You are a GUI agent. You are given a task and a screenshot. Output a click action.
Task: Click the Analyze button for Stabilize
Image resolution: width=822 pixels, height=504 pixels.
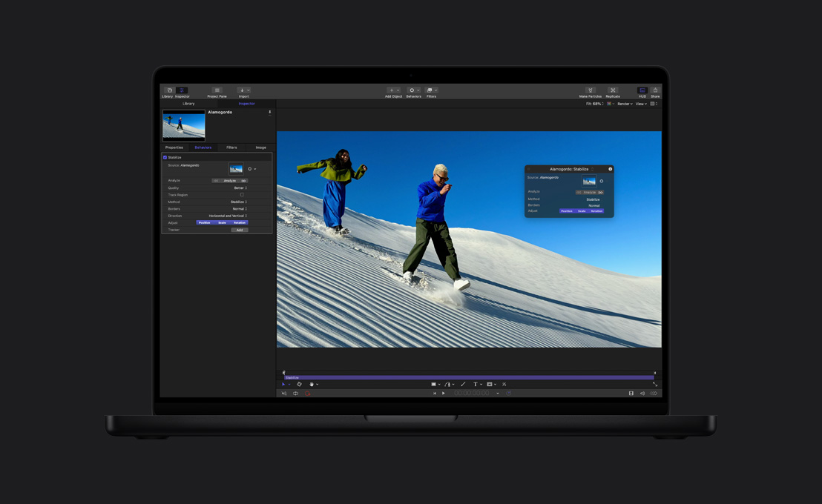coord(231,181)
